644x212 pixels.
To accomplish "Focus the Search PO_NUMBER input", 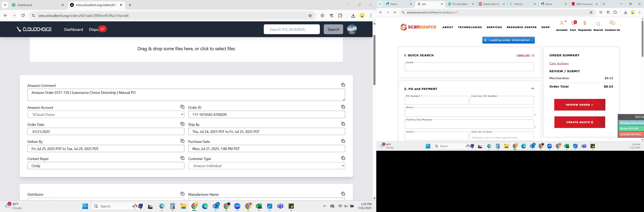I will 291,29.
